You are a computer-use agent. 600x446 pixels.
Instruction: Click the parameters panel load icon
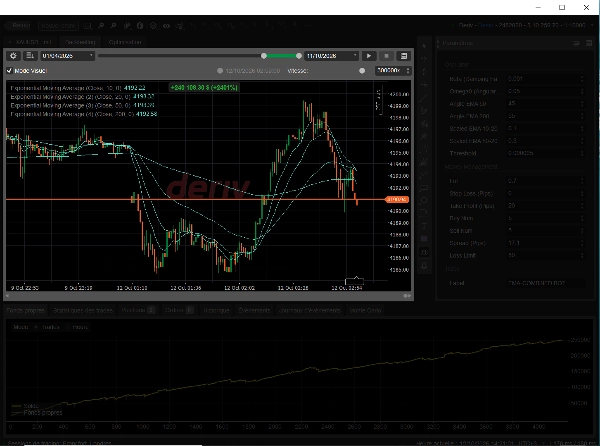576,43
